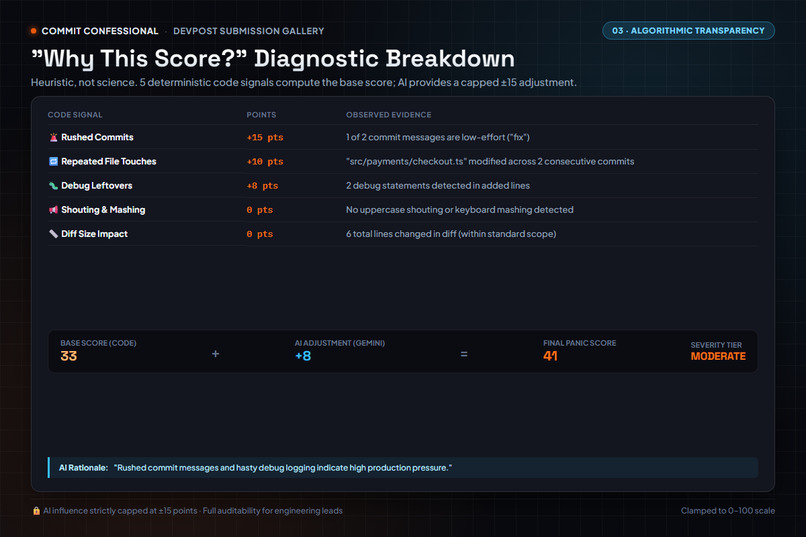Click the equals sign in score equation

(464, 354)
